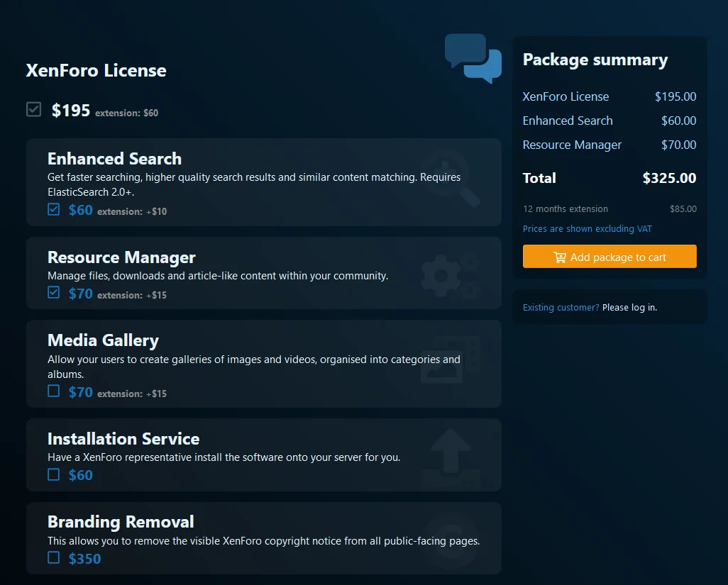Click the 'Resource Manager' card heading
Screen dimensions: 728x585
[121, 257]
